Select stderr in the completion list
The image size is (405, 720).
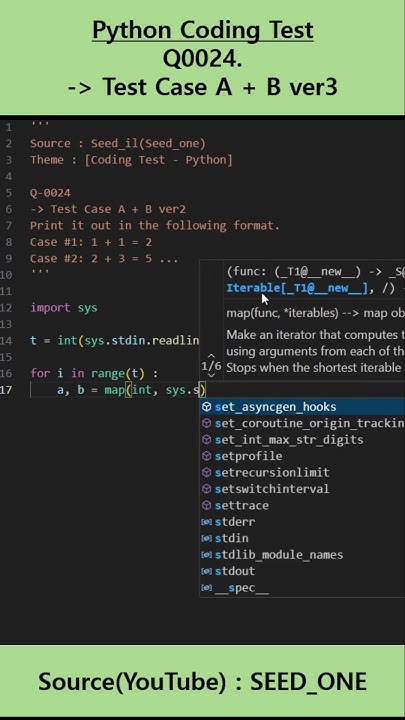303,522
